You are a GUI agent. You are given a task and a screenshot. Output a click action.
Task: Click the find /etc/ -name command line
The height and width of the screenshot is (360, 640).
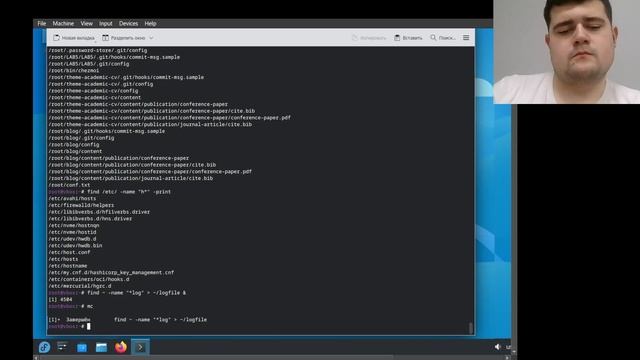point(109,191)
